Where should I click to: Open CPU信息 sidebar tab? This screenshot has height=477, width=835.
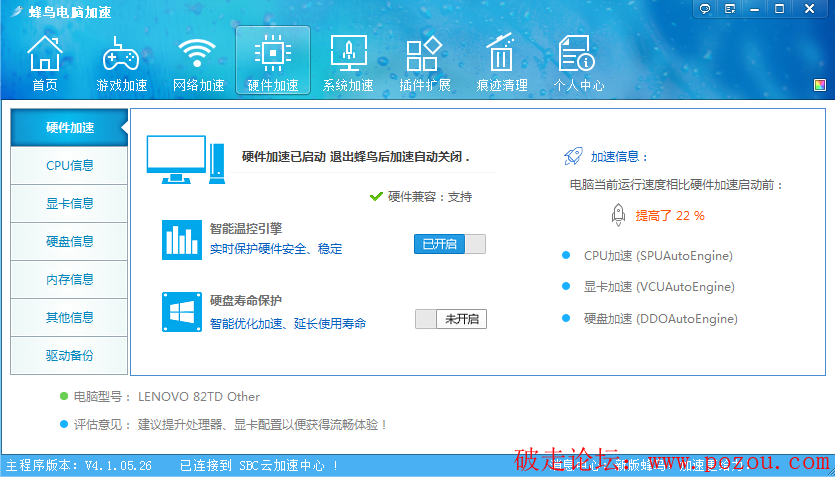[x=69, y=166]
